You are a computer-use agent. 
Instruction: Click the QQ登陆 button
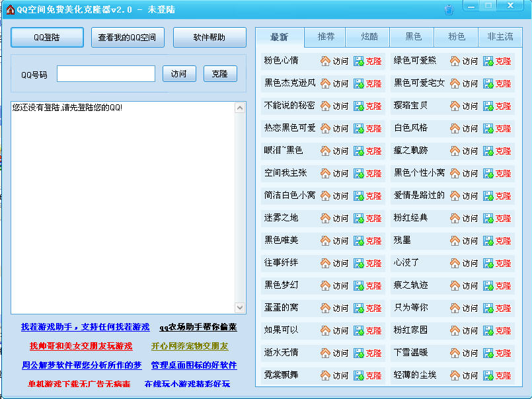coord(47,37)
